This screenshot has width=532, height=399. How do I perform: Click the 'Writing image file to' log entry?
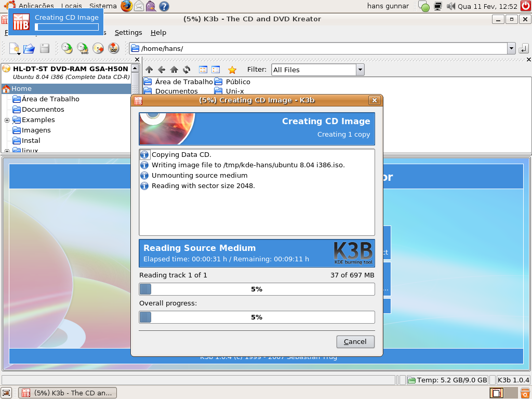pos(248,165)
